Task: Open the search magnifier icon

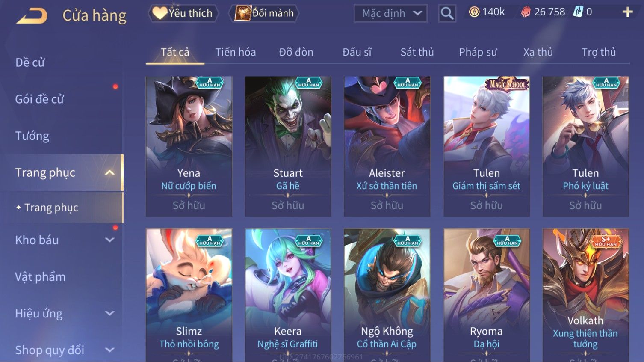Action: pos(447,14)
